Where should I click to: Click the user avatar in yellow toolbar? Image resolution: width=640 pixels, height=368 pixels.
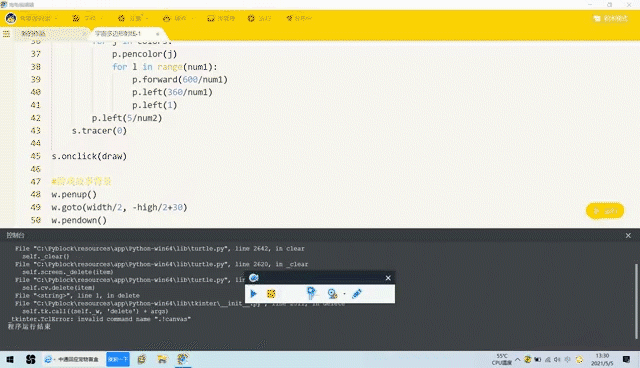(11, 18)
